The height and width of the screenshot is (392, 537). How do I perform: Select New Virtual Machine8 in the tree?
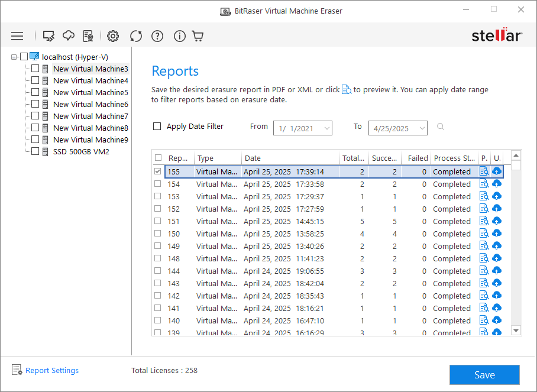point(90,128)
